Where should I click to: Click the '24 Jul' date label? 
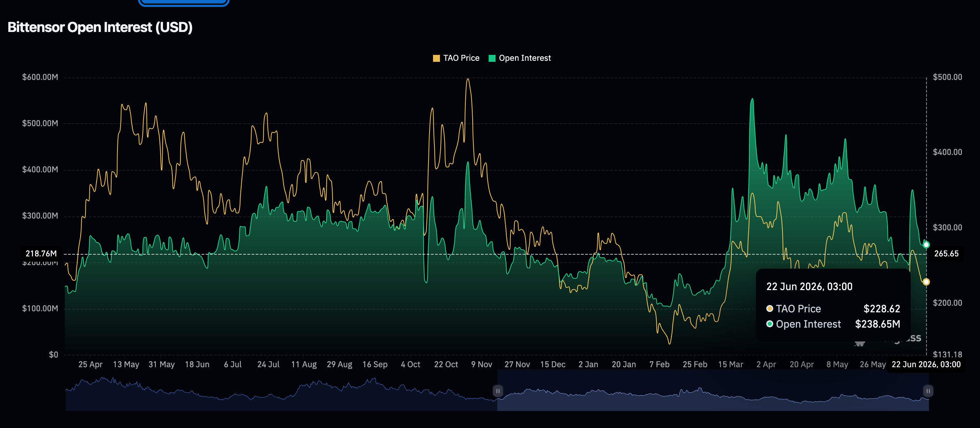pyautogui.click(x=268, y=364)
